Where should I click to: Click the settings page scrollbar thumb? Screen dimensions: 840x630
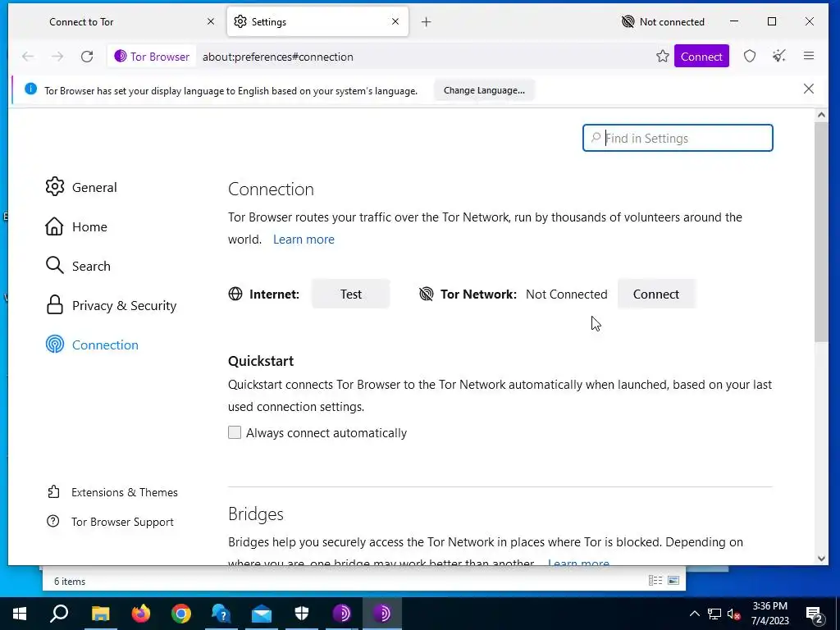(820, 231)
